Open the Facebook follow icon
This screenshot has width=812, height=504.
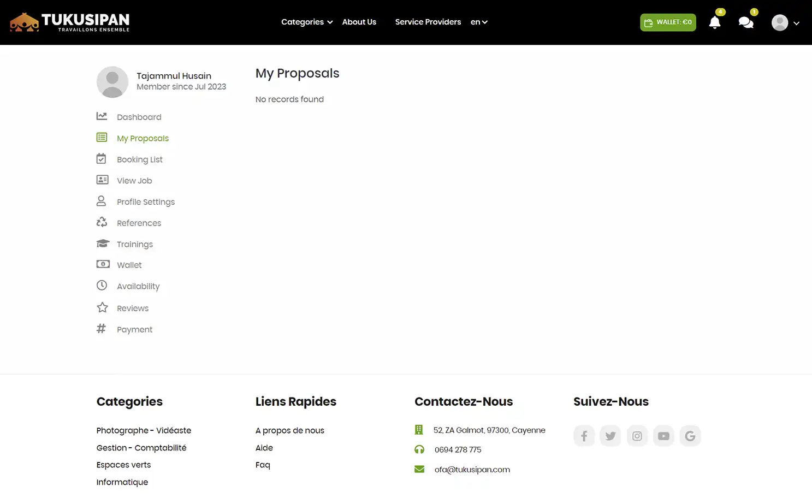pyautogui.click(x=584, y=436)
